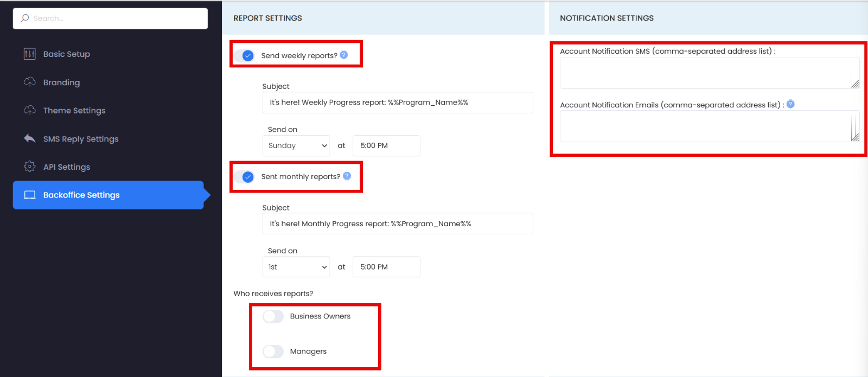The image size is (868, 377).
Task: Toggle the Sent monthly reports switch
Action: point(245,177)
